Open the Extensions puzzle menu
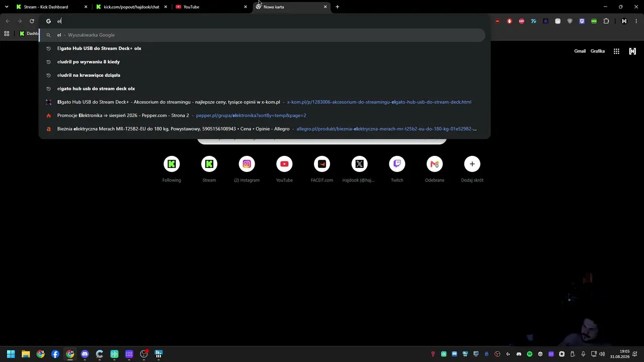644x362 pixels. [606, 21]
